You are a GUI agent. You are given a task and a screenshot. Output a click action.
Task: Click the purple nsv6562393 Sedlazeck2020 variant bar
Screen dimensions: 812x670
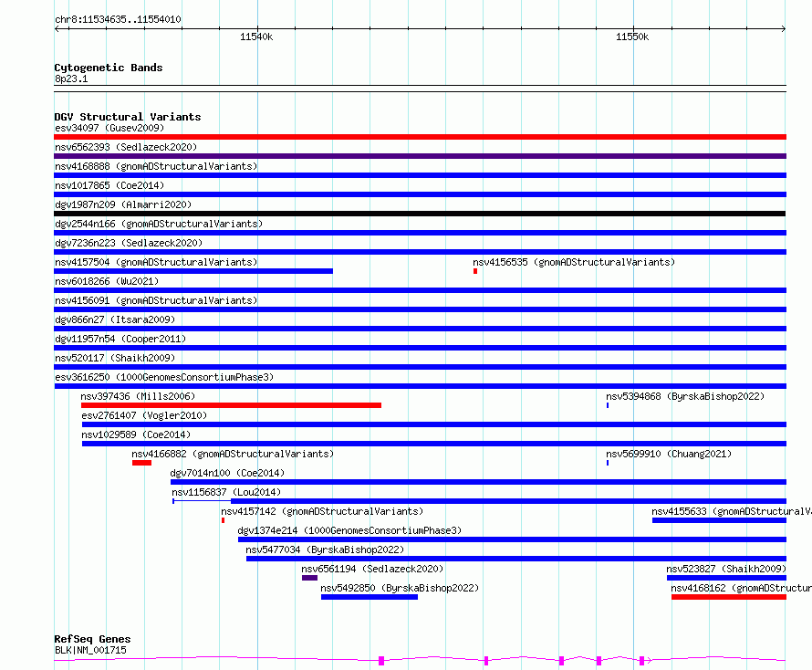(420, 156)
